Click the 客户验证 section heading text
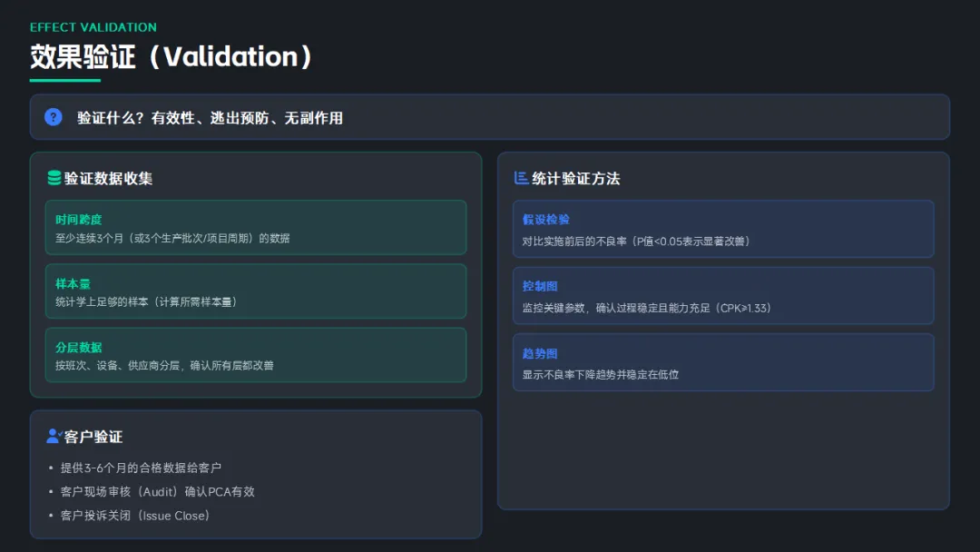980x552 pixels. pos(93,437)
